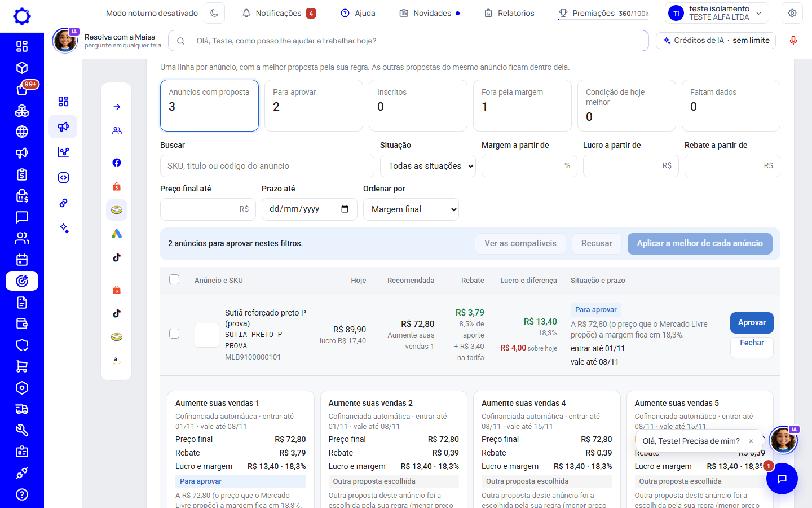Viewport: 812px width, 508px height.
Task: Select the Fora pela margem card
Action: [x=522, y=106]
